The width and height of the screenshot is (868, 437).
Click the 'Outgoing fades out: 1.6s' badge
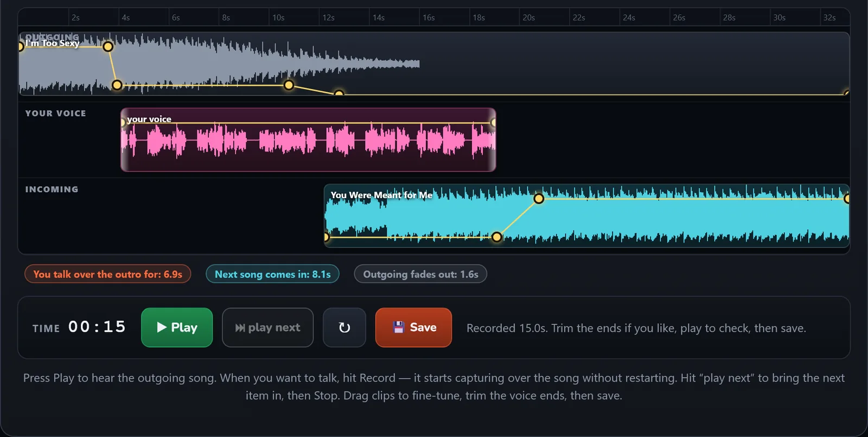[x=420, y=274]
